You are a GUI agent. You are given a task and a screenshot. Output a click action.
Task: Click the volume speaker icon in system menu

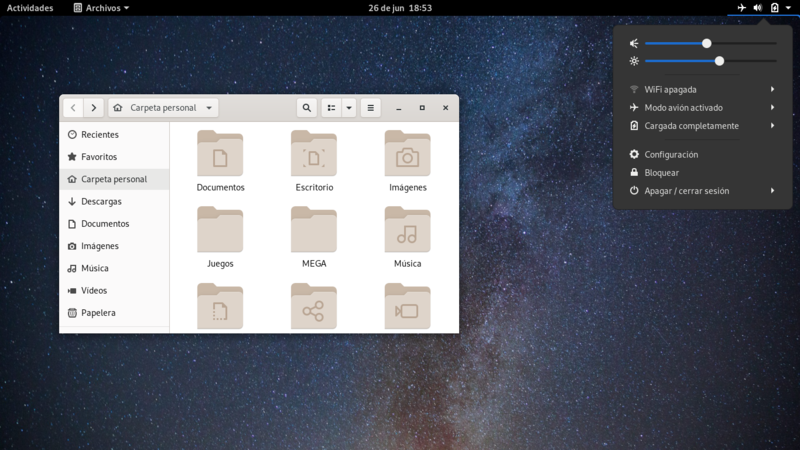click(x=634, y=43)
